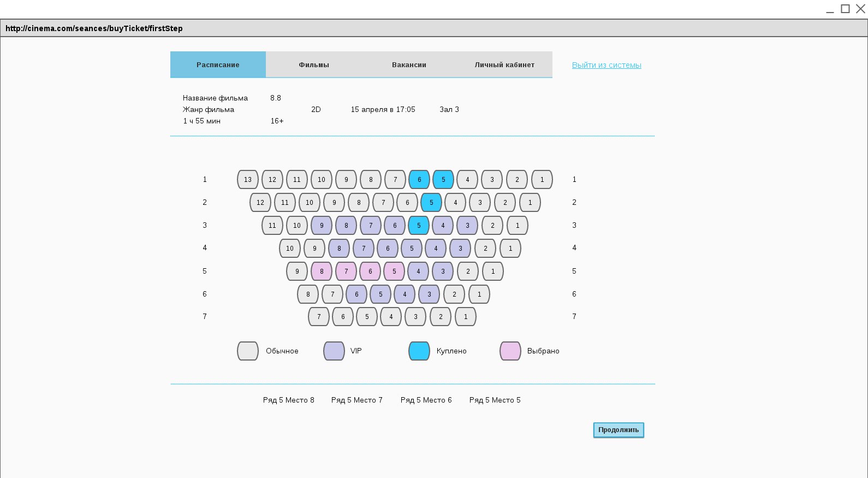Close the browser window
Viewport: 868px width, 478px height.
point(861,8)
